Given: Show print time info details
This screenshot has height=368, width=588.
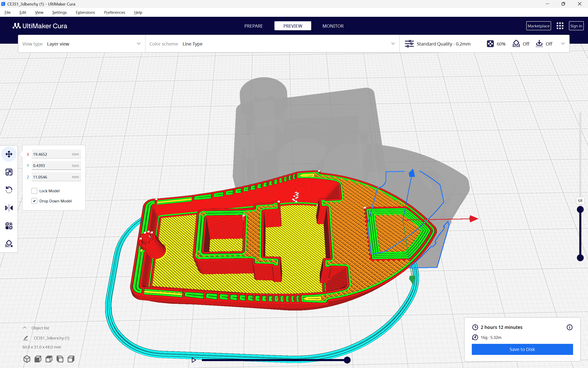Looking at the screenshot, I should [570, 327].
